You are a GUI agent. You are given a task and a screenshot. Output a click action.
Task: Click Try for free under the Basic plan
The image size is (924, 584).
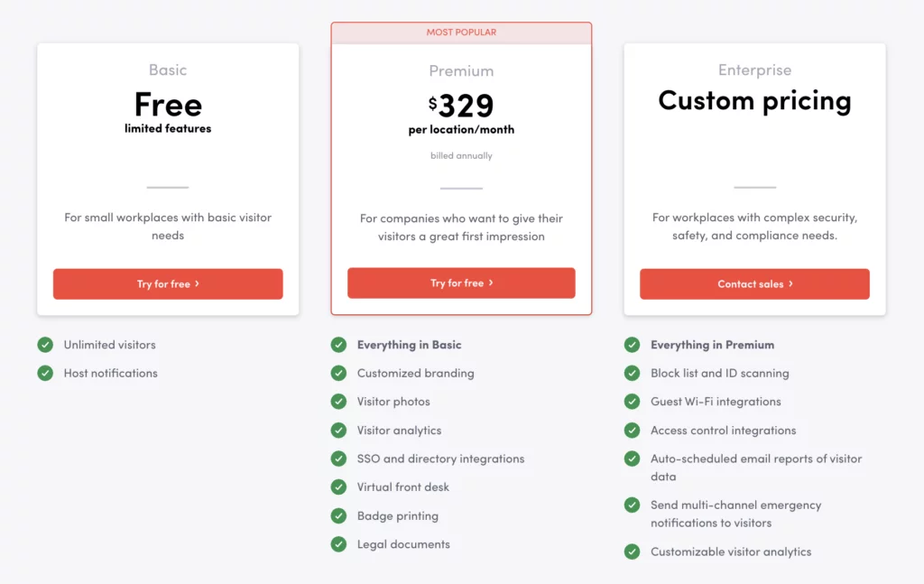168,283
